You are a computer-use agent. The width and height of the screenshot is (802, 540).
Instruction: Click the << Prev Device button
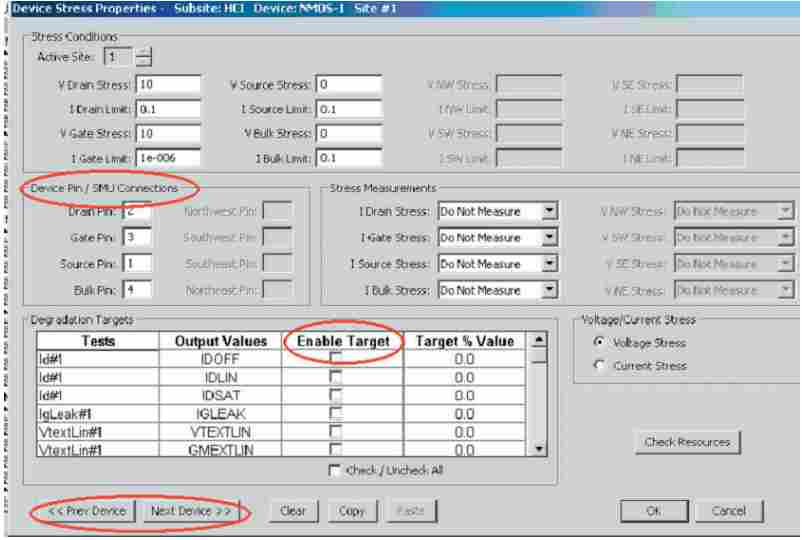86,511
